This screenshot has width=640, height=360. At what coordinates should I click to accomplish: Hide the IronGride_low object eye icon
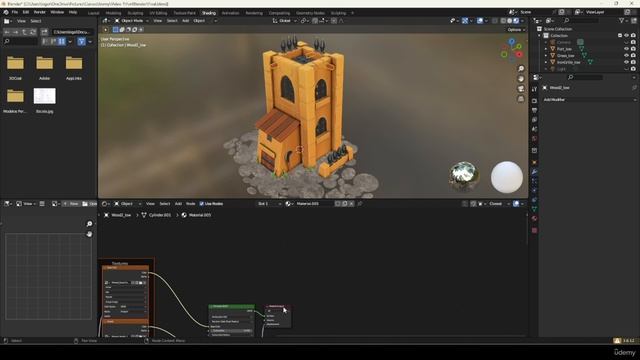(627, 62)
